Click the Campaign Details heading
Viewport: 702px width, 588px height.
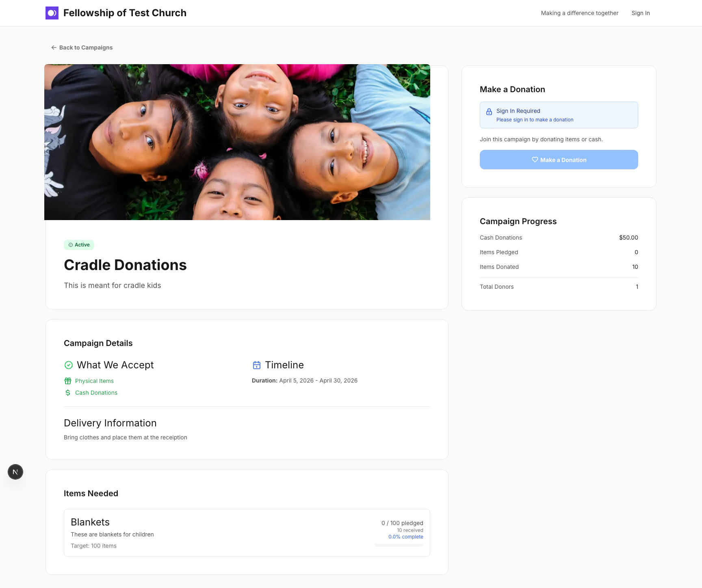pos(98,343)
